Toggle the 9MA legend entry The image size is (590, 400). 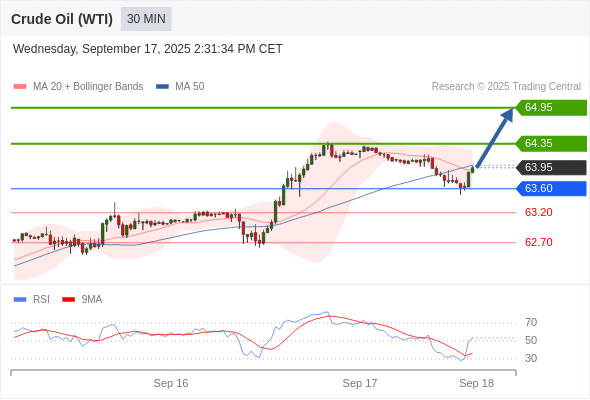click(x=82, y=300)
